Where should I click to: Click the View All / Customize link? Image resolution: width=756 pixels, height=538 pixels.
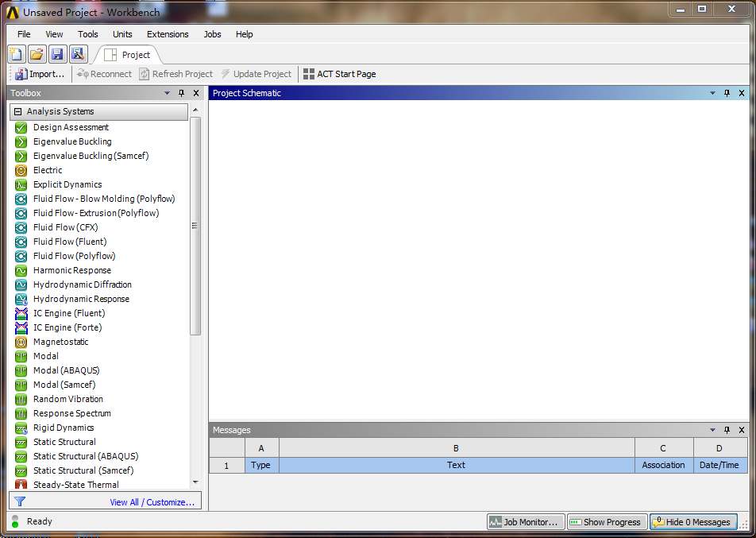tap(152, 502)
